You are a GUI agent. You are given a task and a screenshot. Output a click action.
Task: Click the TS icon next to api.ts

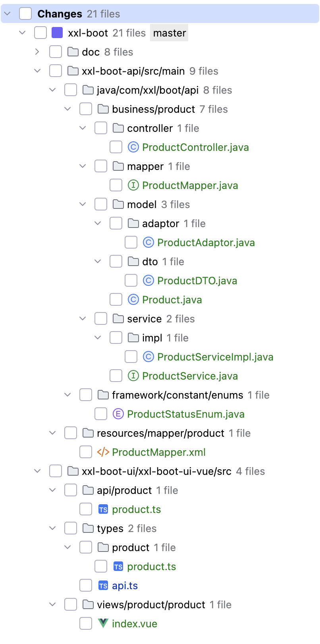pos(103,586)
